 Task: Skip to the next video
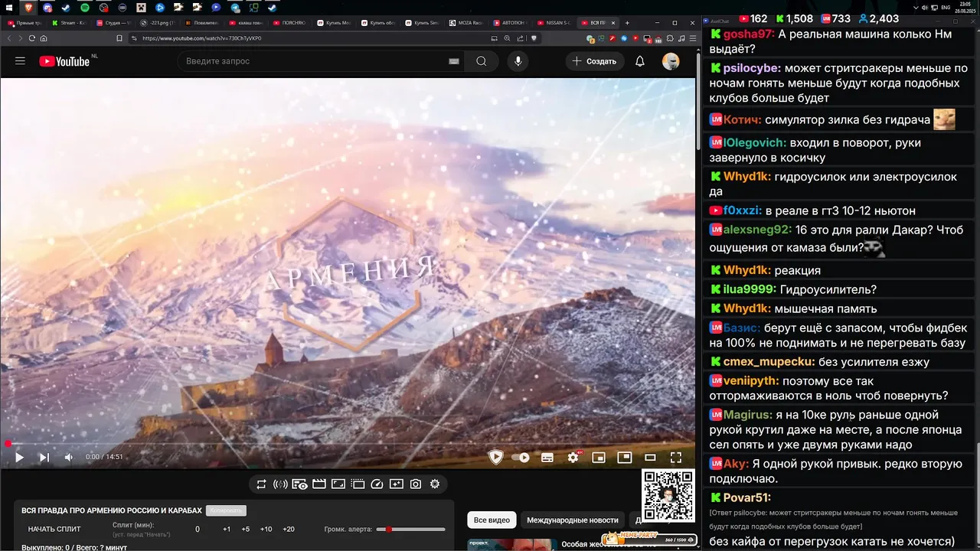(x=44, y=457)
